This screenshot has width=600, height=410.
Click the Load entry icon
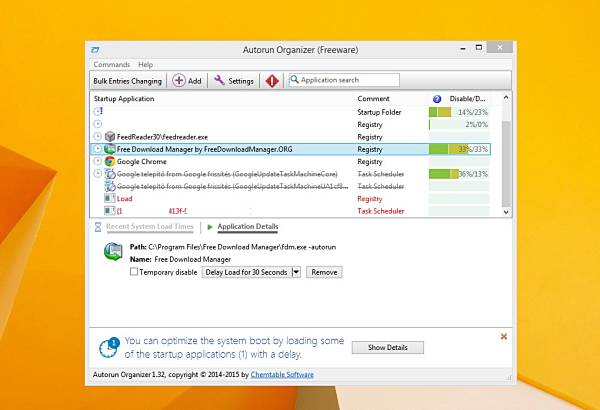[109, 199]
